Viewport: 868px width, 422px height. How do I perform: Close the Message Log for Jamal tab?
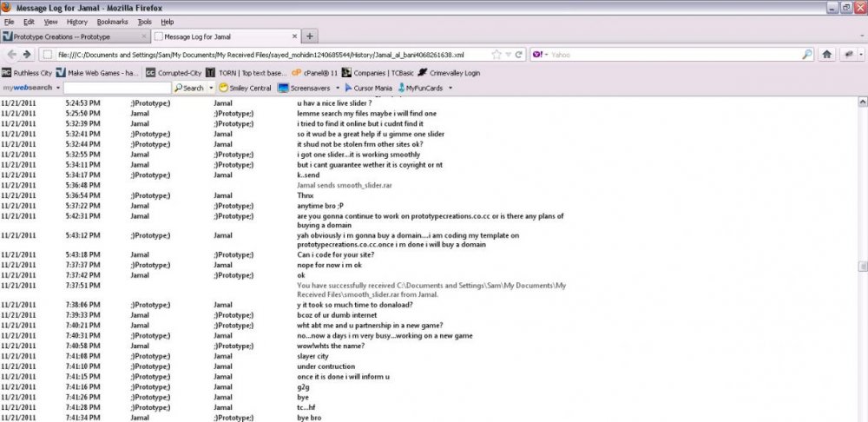coord(294,36)
